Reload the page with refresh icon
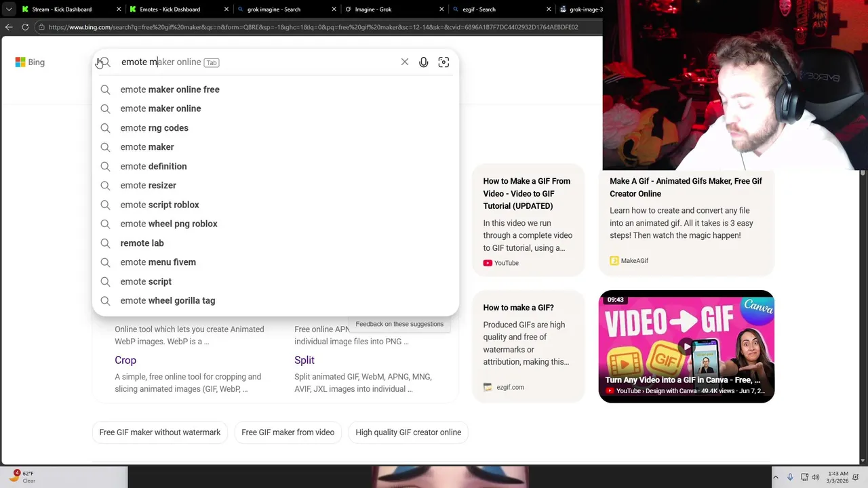This screenshot has height=488, width=868. point(25,27)
